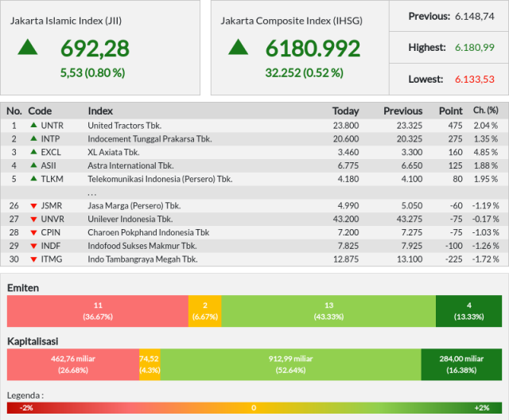Image resolution: width=509 pixels, height=420 pixels.
Task: Click United Tractors Tbk. in the table
Action: click(125, 126)
